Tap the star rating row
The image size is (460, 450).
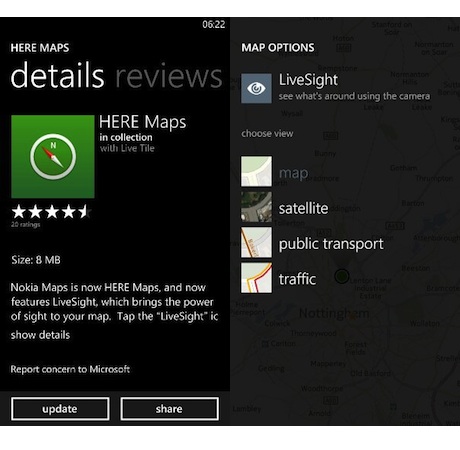pyautogui.click(x=51, y=212)
